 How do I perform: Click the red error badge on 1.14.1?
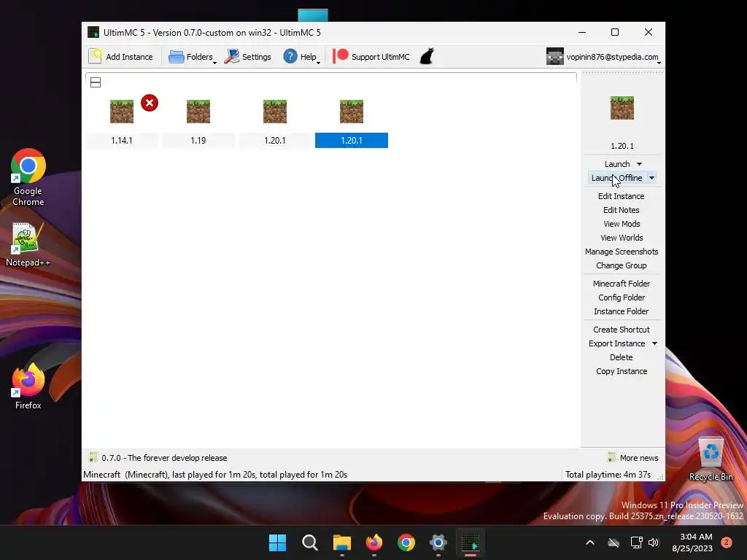(150, 103)
